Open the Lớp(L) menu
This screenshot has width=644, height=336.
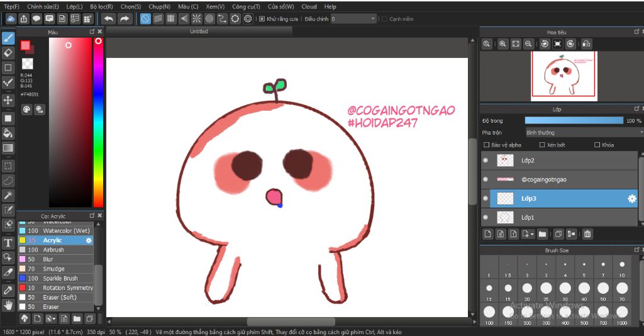click(x=74, y=6)
